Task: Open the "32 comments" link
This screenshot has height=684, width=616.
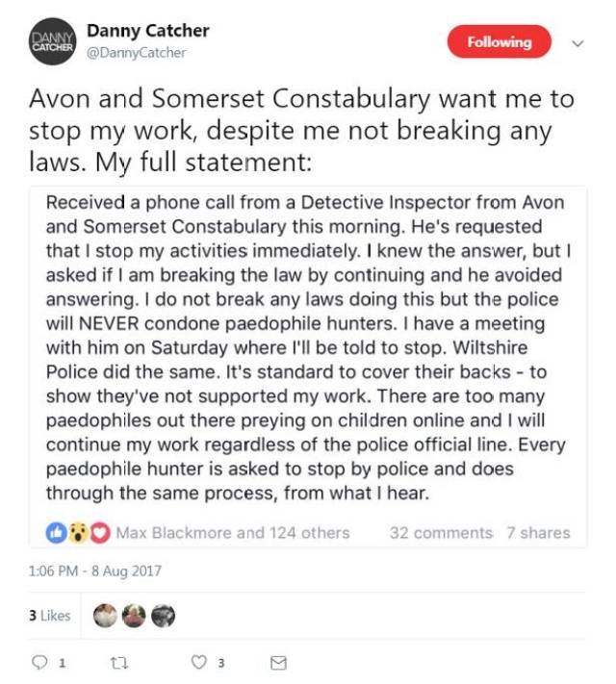Action: pos(441,532)
